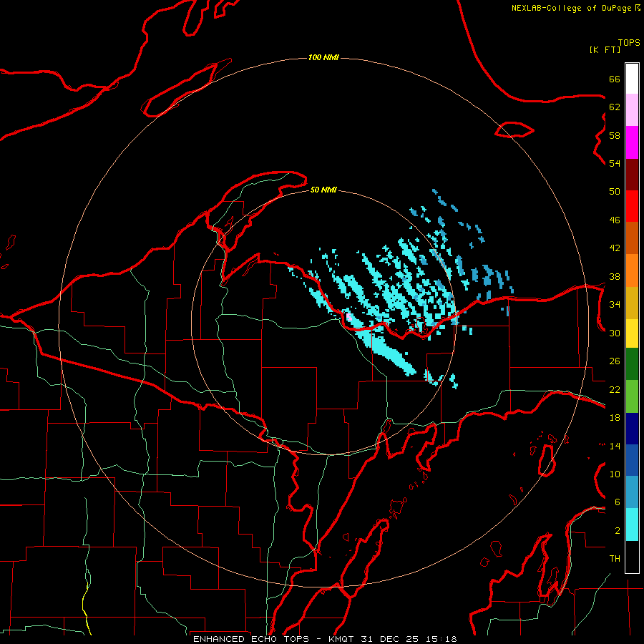The height and width of the screenshot is (644, 644).
Task: Click the 54 legend value
Action: tap(615, 163)
